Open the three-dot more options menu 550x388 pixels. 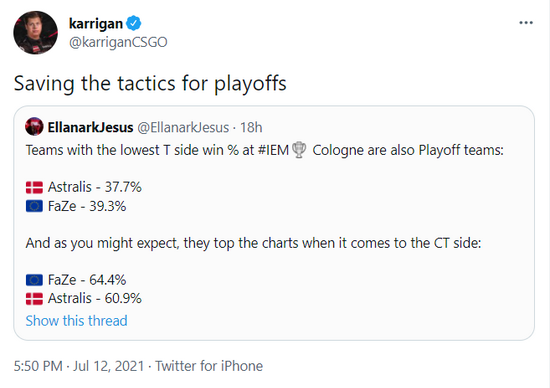(x=526, y=23)
